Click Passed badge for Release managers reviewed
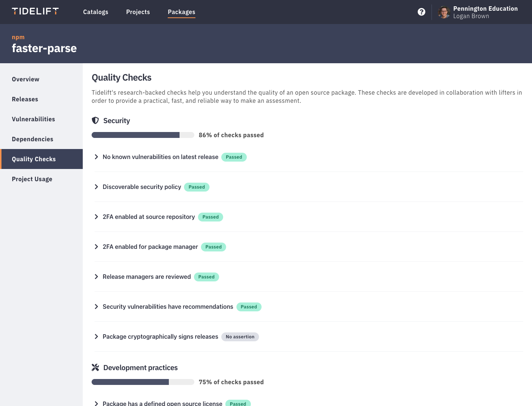Image resolution: width=532 pixels, height=406 pixels. pyautogui.click(x=207, y=277)
